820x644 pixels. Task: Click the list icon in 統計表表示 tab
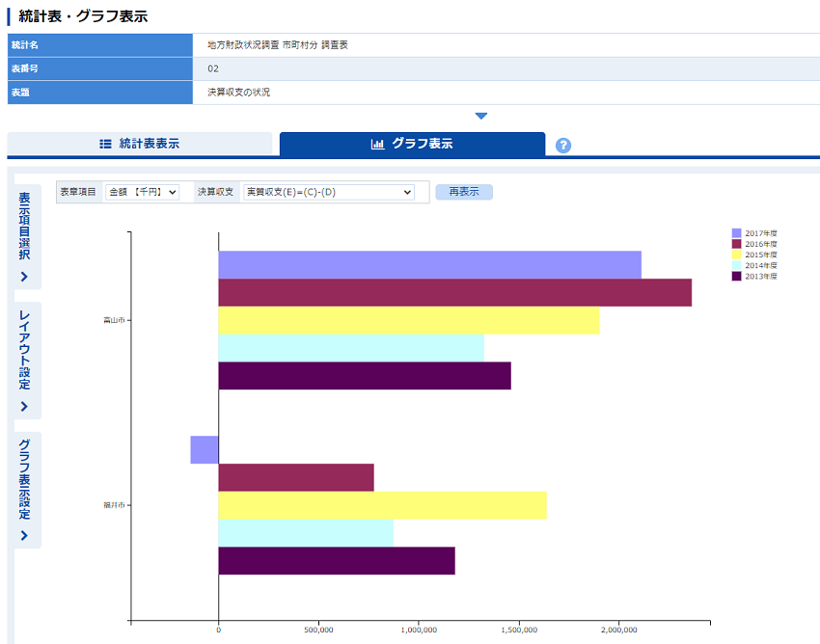[106, 145]
